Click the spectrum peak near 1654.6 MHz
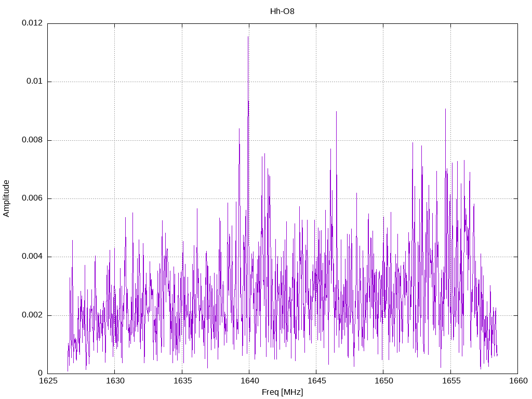 tap(445, 110)
